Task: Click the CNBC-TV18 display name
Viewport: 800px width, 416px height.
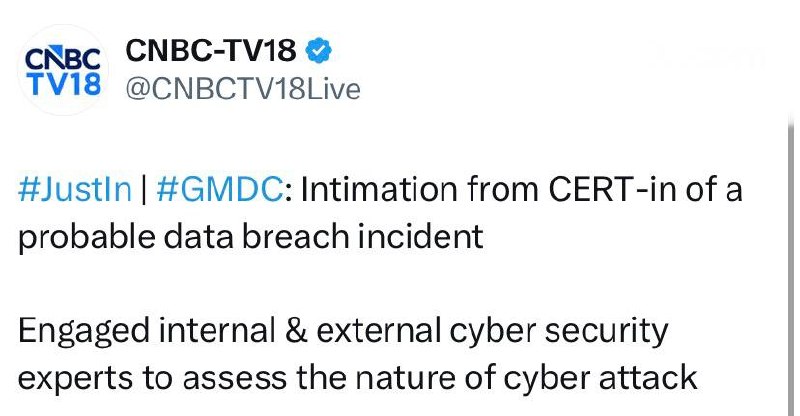Action: pyautogui.click(x=211, y=51)
